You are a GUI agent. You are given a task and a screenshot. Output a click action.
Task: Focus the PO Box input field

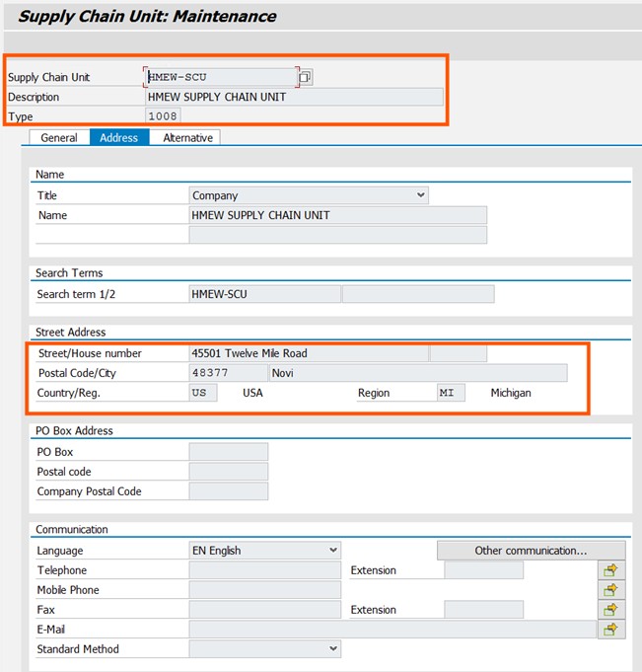pyautogui.click(x=228, y=452)
